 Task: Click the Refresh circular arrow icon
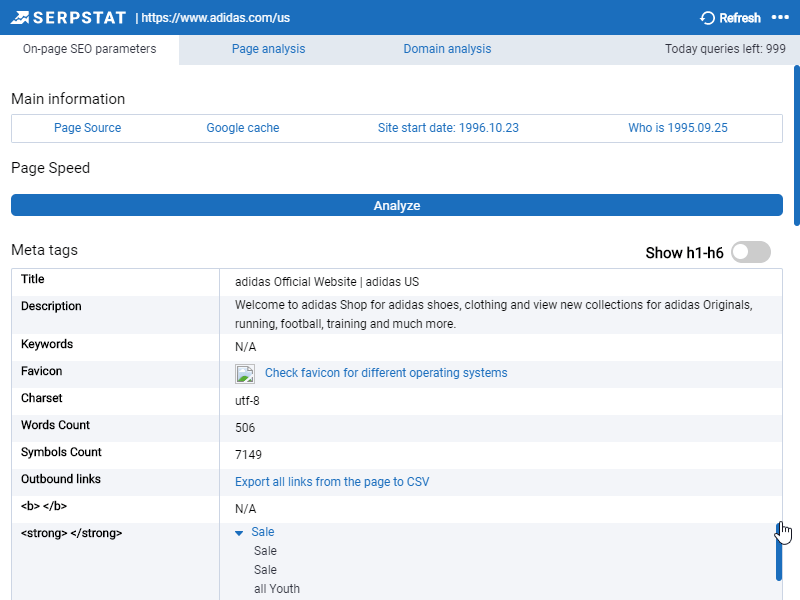point(707,18)
